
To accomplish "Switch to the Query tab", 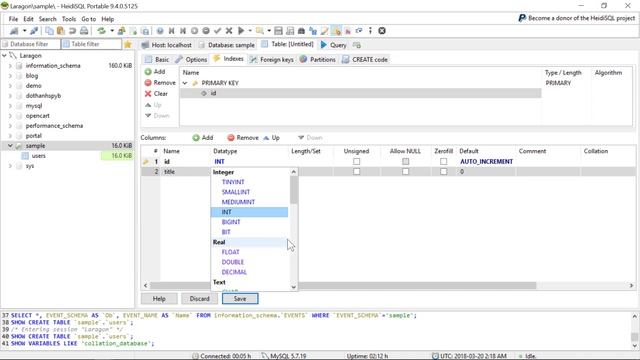I will click(333, 45).
